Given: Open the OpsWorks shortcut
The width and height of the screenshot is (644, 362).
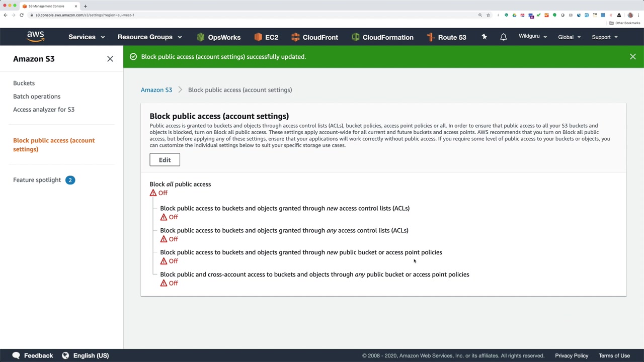Looking at the screenshot, I should click(x=219, y=37).
